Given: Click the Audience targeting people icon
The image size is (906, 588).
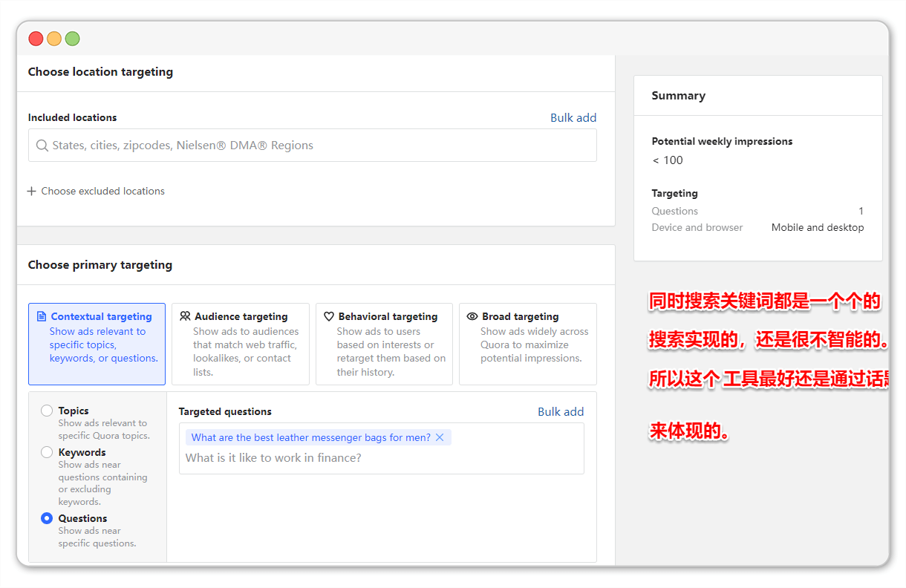Looking at the screenshot, I should coord(185,316).
